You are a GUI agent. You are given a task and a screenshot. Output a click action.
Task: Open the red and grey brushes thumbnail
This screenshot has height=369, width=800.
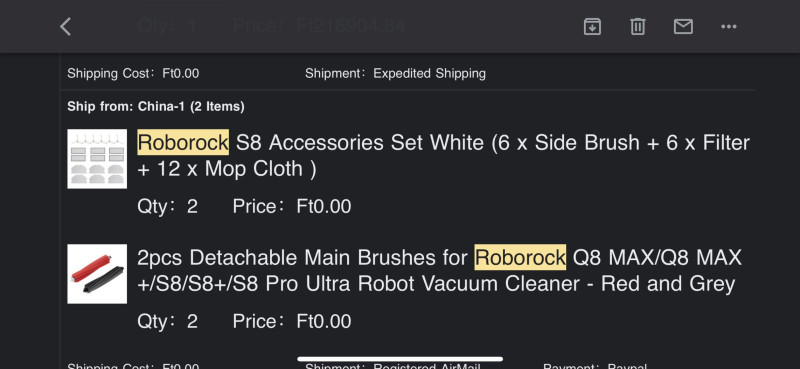tap(97, 274)
